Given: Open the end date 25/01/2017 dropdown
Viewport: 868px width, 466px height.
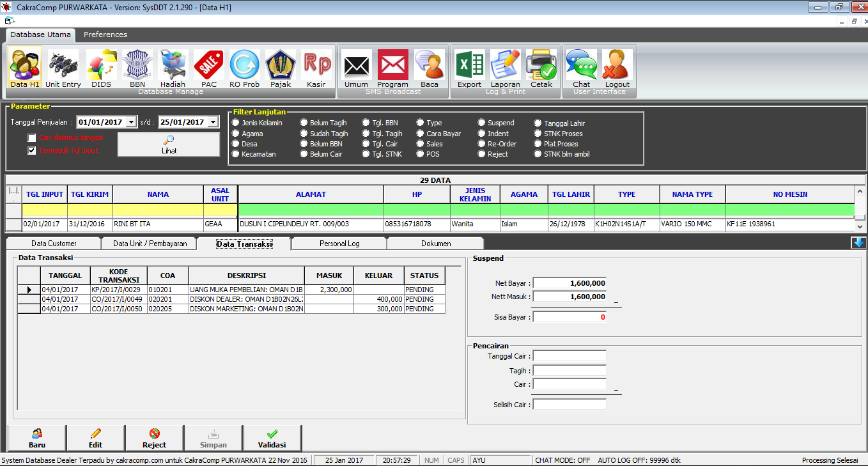Looking at the screenshot, I should click(x=212, y=122).
